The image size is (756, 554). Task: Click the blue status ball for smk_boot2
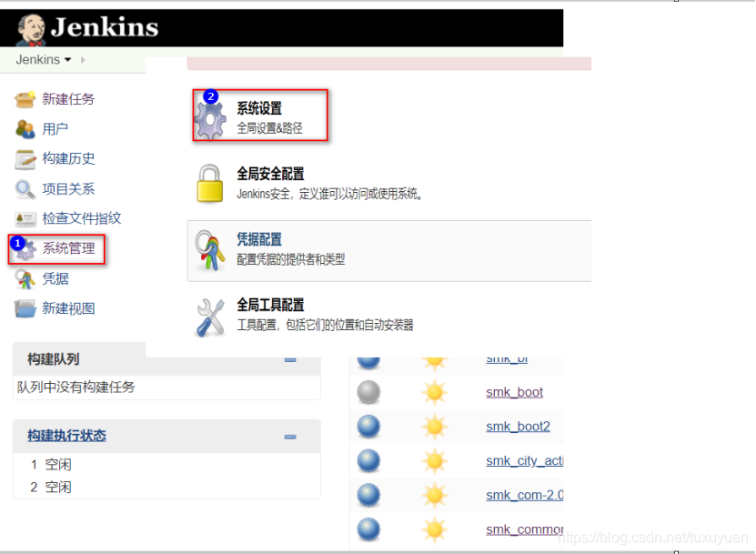[368, 427]
